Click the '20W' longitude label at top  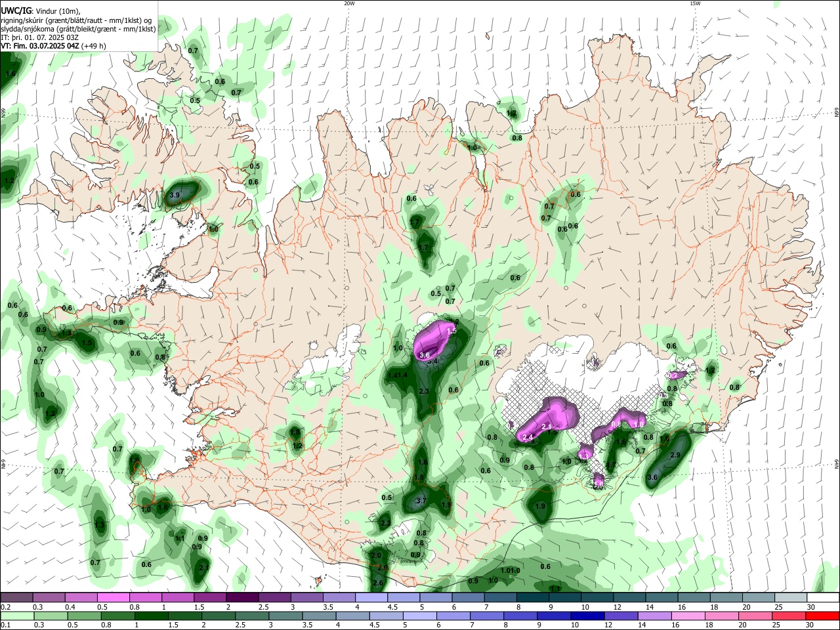click(350, 3)
